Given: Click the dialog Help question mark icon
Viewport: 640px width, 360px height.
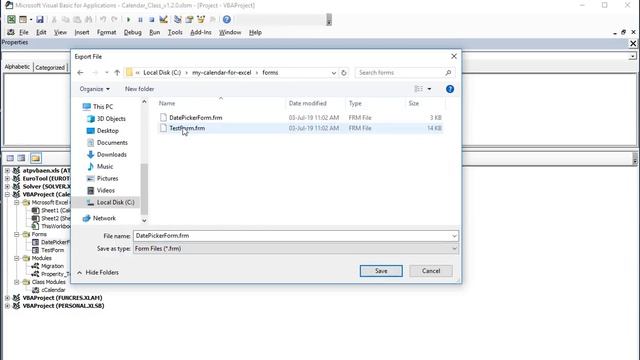Looking at the screenshot, I should pos(450,89).
